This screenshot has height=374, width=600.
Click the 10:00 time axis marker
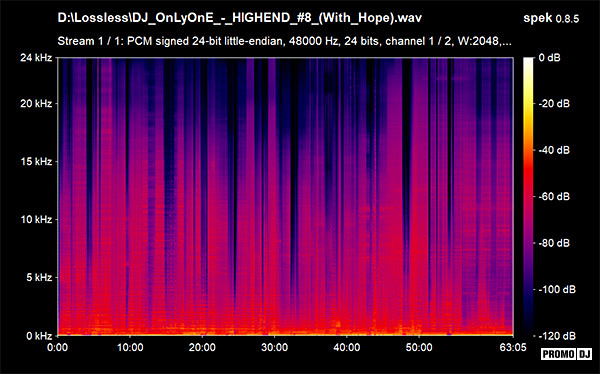point(130,348)
